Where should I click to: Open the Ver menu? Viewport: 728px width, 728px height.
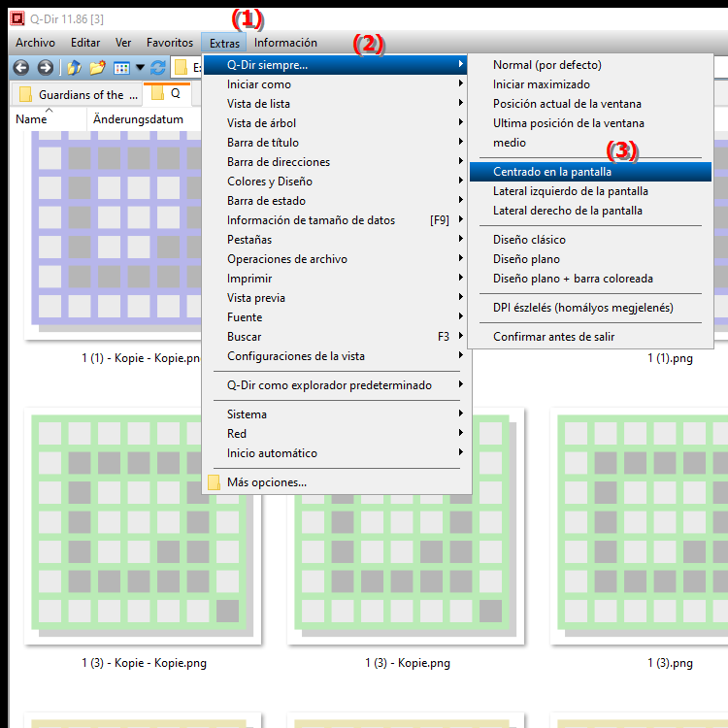123,43
